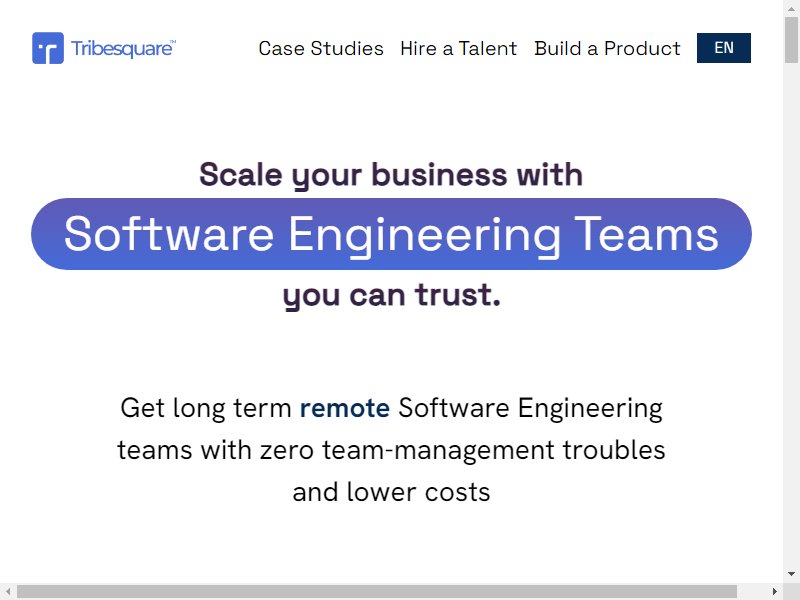The image size is (800, 600).
Task: Click the bold word remote
Action: (344, 408)
